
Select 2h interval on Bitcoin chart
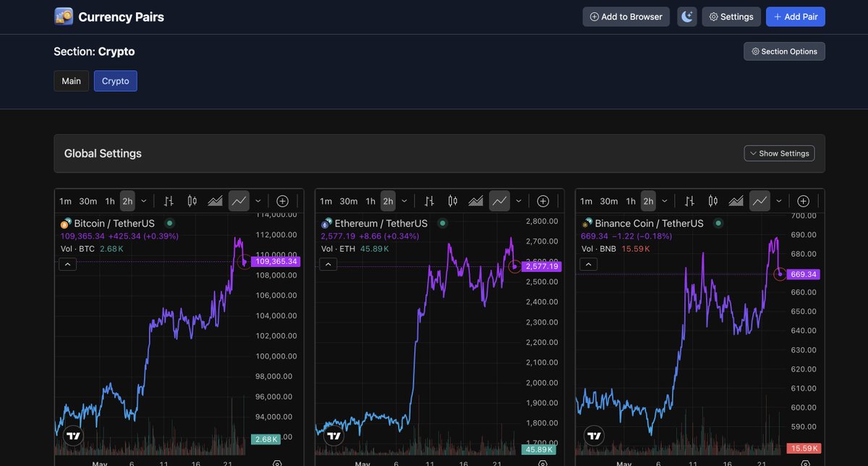[127, 201]
